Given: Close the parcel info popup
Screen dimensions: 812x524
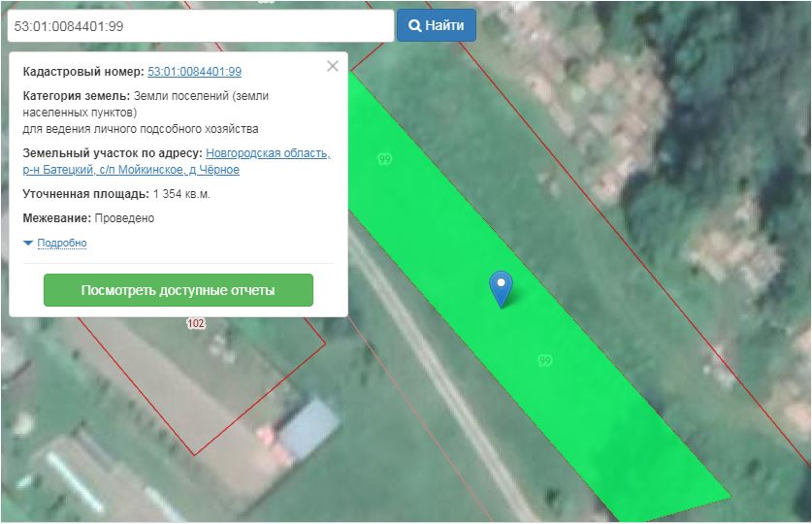Looking at the screenshot, I should [333, 66].
